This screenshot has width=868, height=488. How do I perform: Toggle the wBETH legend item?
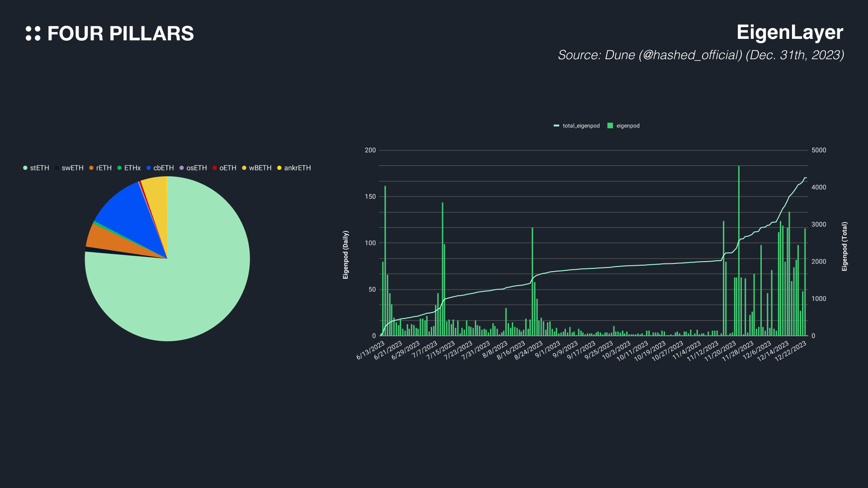coord(260,168)
